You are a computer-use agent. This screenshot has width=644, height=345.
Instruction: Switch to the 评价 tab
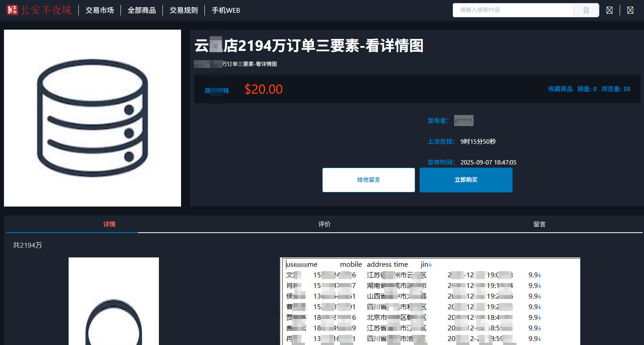coord(324,224)
